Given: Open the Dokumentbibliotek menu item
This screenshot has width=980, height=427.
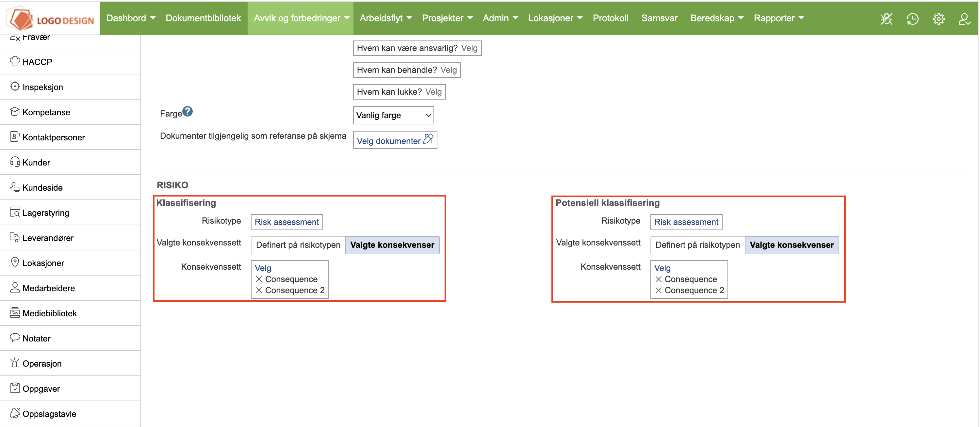Looking at the screenshot, I should pos(203,18).
